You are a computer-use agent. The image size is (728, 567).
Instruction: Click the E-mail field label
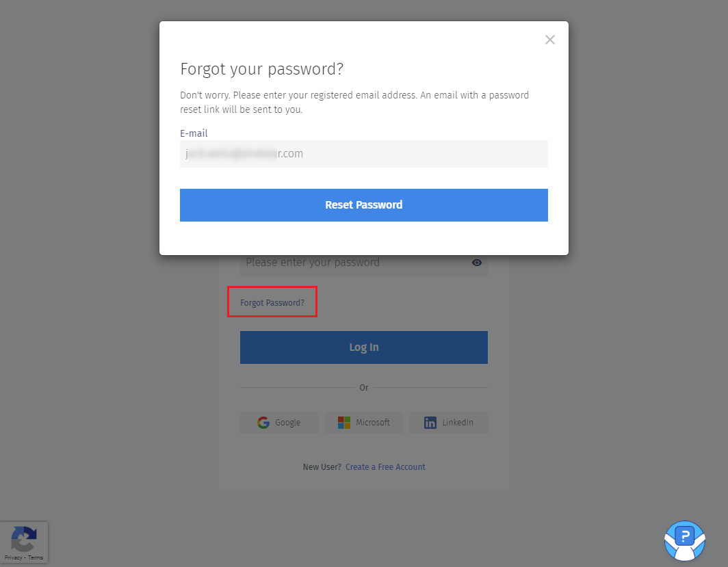[194, 133]
